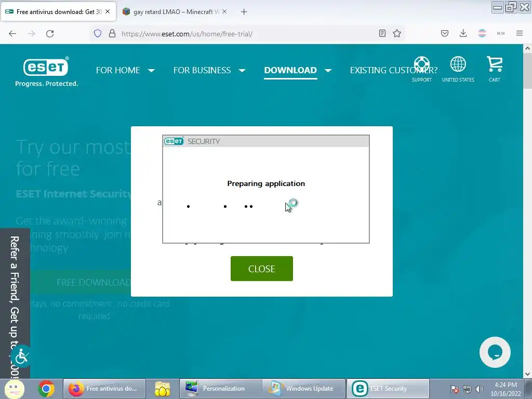The image size is (532, 399).
Task: Open Firefox Free antivirus taskbar button
Action: tap(105, 389)
